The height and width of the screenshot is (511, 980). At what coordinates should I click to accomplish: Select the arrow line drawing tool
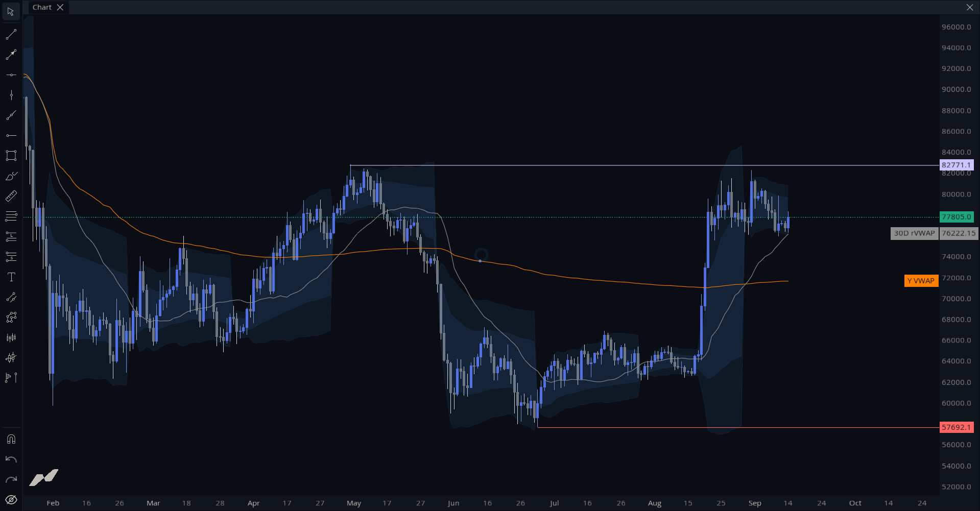pos(11,55)
